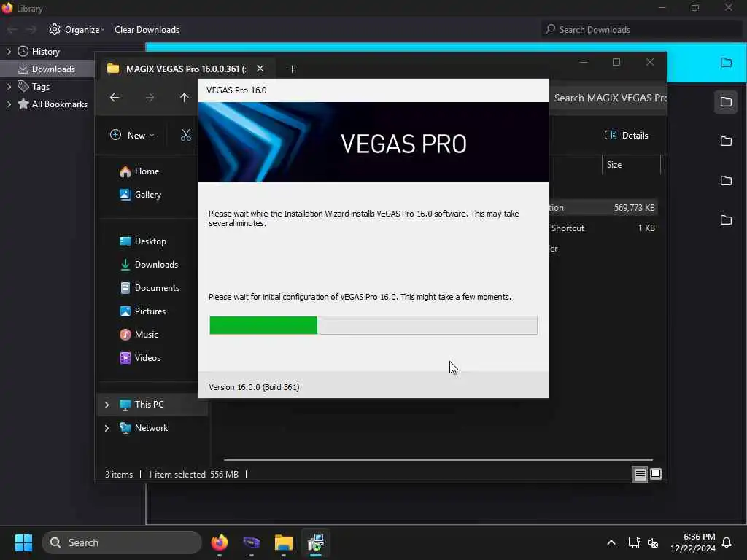Image resolution: width=747 pixels, height=560 pixels.
Task: Open Firefox from the taskbar
Action: point(219,542)
